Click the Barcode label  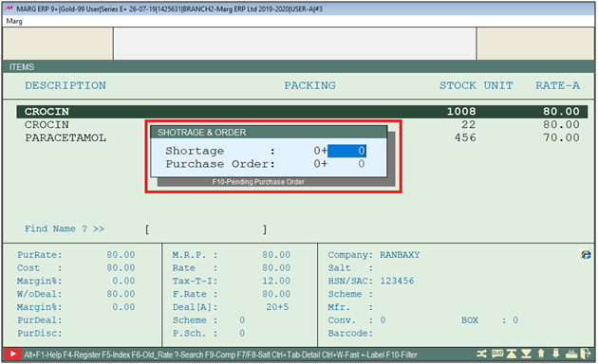[350, 333]
